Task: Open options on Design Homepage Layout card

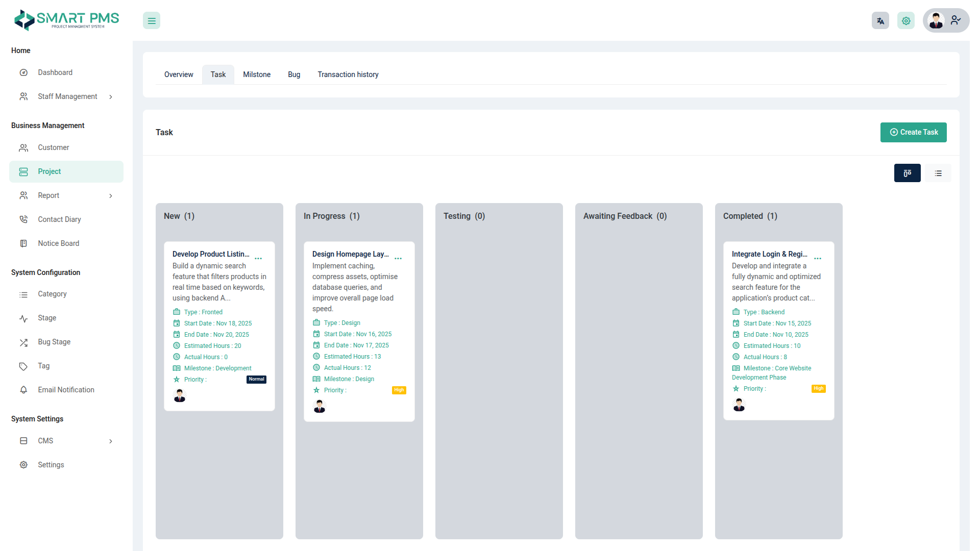Action: [x=398, y=259]
